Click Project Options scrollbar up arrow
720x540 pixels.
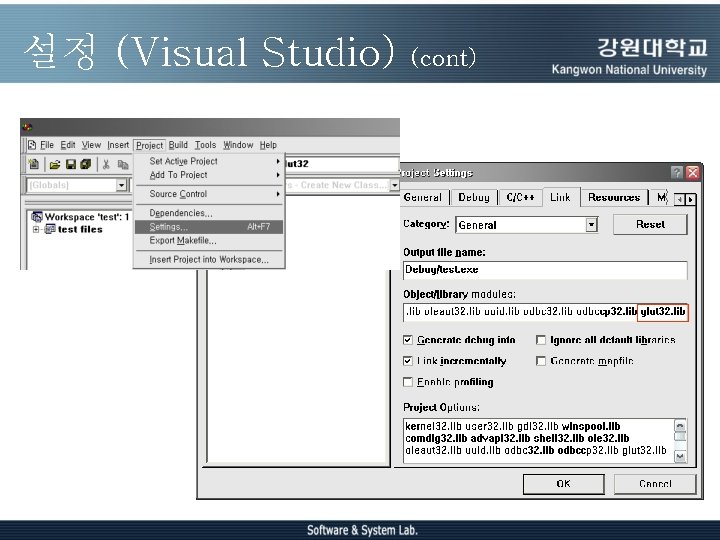pyautogui.click(x=680, y=425)
